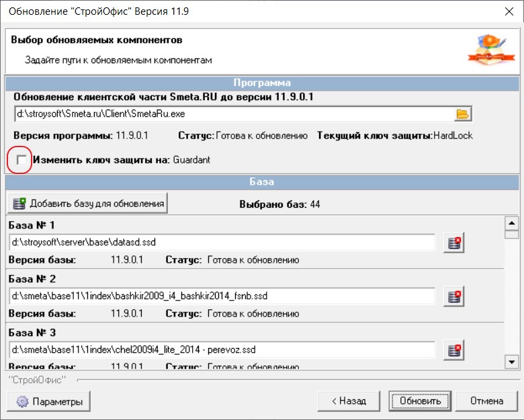
Task: Click База № 2 status 'Готова к обновлению'
Action: tap(253, 314)
